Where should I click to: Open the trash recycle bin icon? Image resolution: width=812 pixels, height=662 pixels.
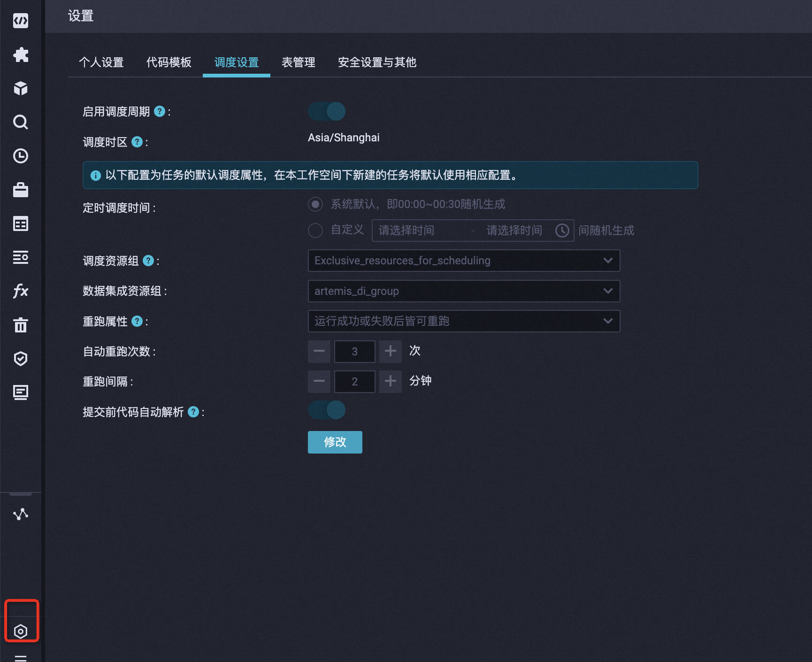[21, 325]
